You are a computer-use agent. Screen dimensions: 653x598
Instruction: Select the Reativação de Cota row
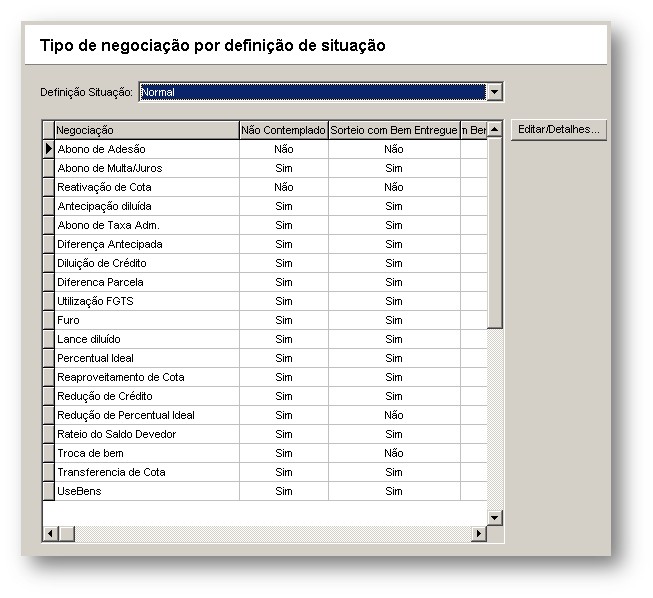click(x=265, y=187)
